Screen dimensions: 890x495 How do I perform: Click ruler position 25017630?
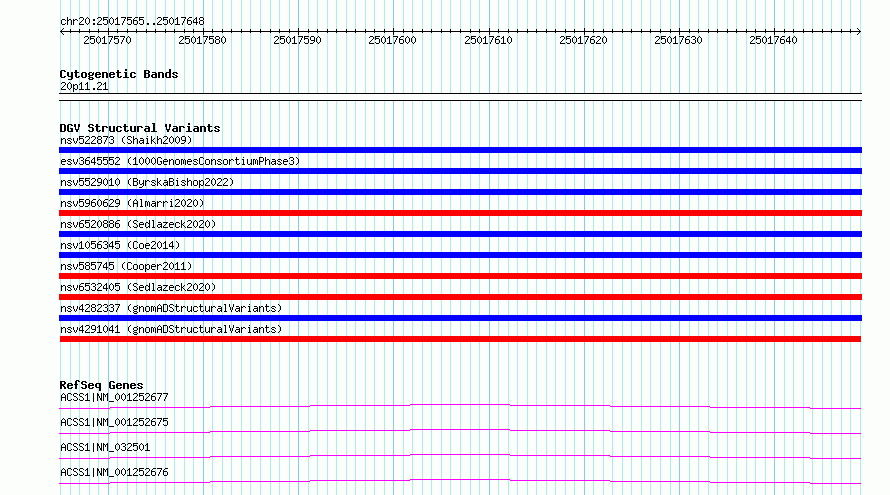(x=678, y=40)
